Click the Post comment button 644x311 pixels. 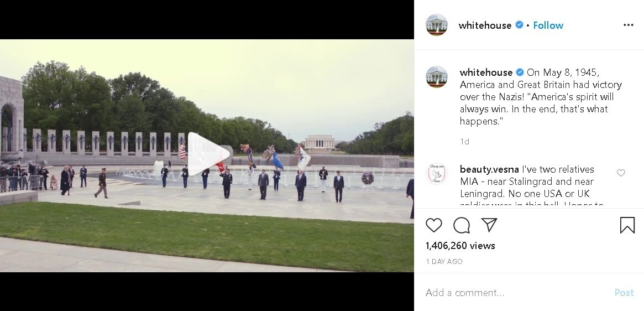[624, 293]
